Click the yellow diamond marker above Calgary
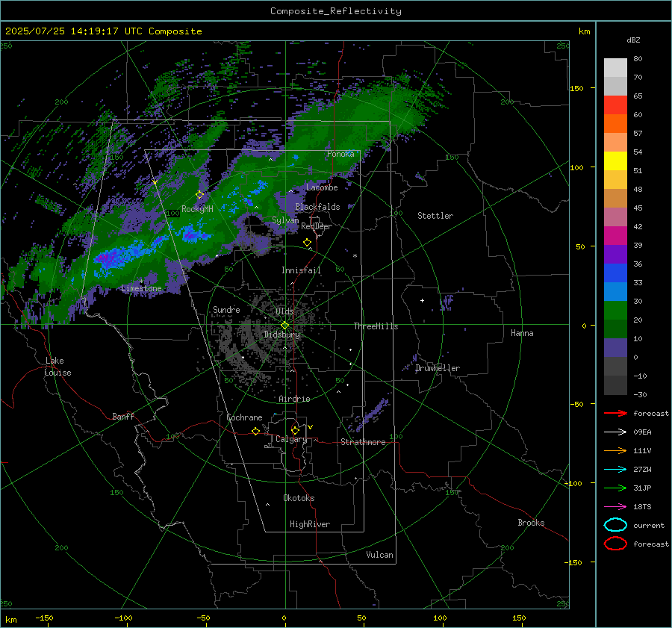The width and height of the screenshot is (672, 628). click(x=295, y=430)
